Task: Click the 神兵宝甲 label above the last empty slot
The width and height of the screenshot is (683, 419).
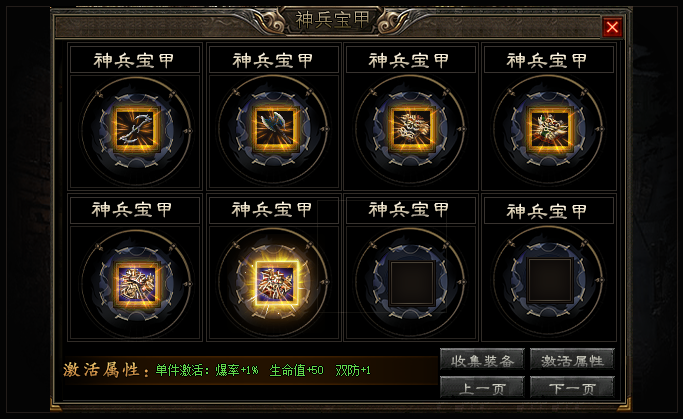Action: (548, 211)
